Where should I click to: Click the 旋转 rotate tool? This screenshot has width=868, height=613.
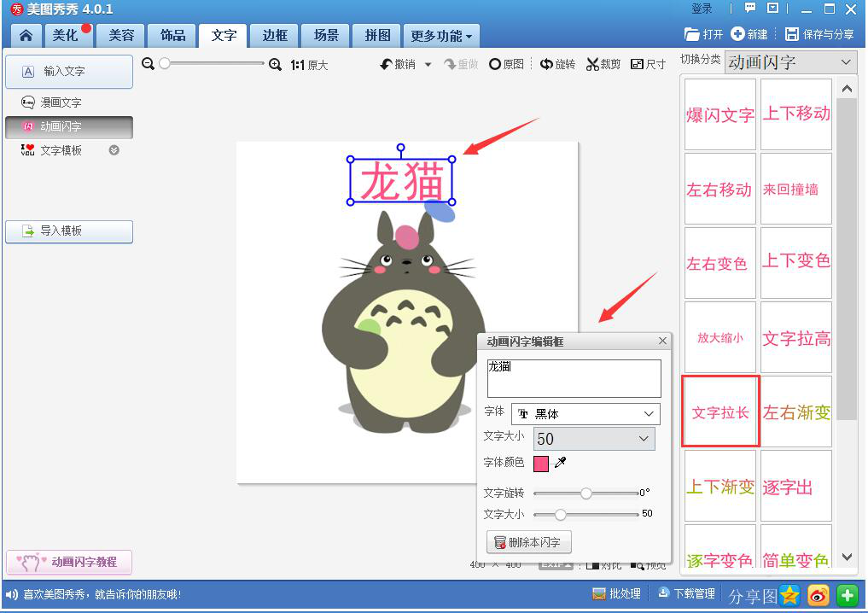tap(557, 64)
